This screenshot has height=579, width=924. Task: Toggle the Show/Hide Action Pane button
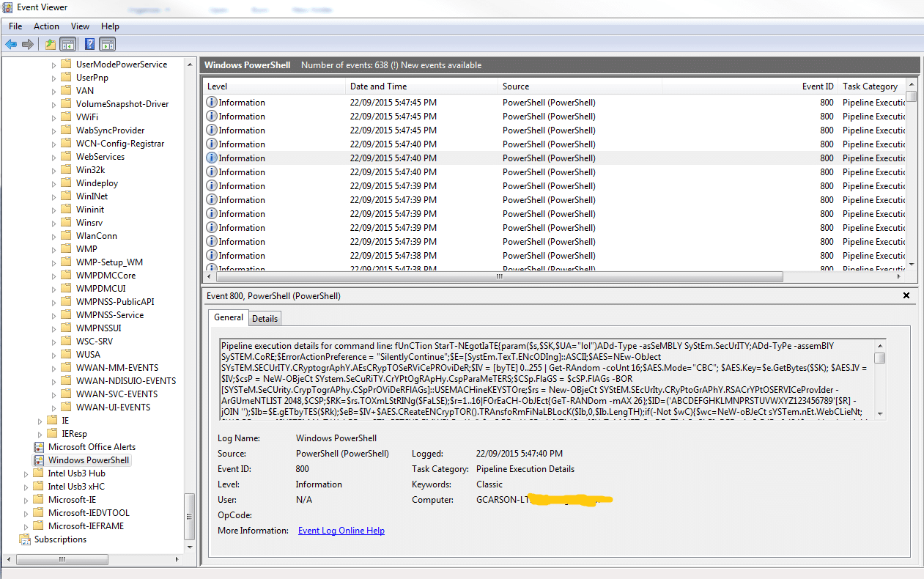pos(108,45)
